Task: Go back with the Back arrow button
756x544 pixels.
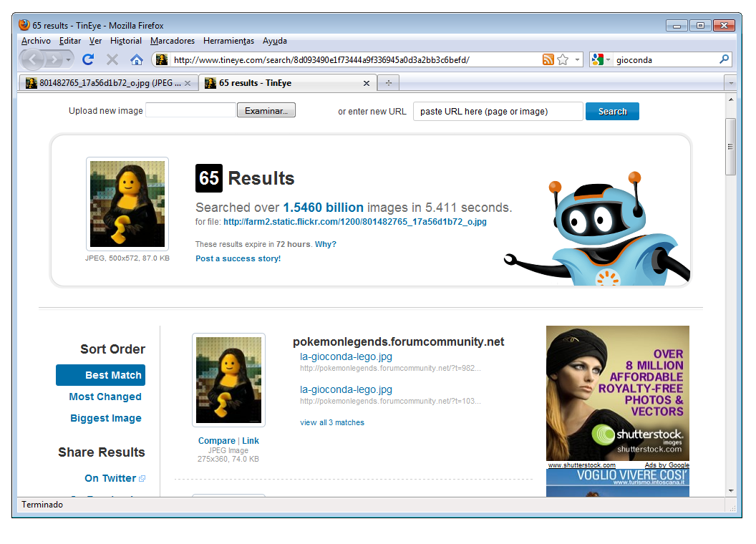Action: [x=33, y=60]
